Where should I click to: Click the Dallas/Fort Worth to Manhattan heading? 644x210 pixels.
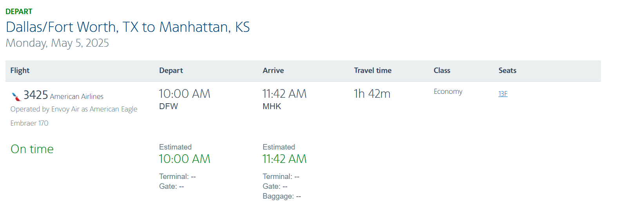128,27
